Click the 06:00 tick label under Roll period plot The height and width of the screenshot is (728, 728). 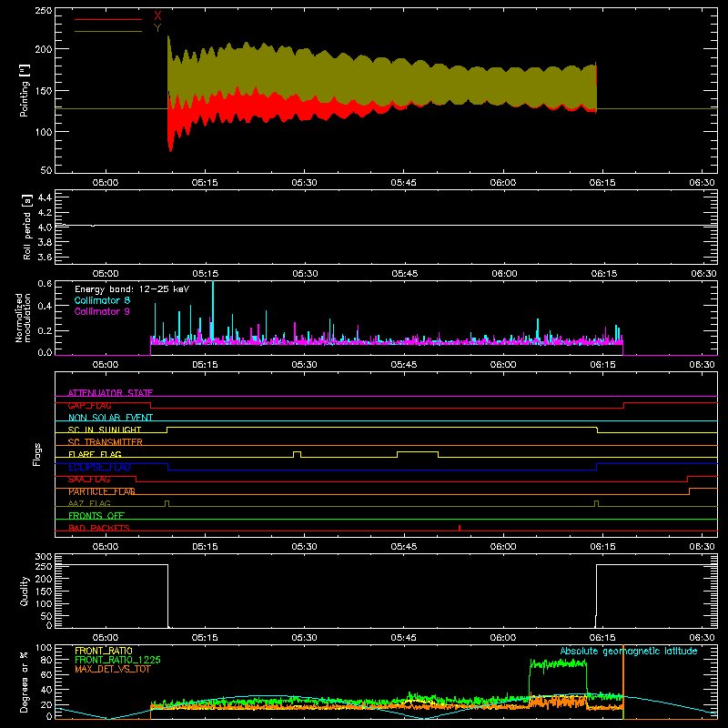[504, 274]
